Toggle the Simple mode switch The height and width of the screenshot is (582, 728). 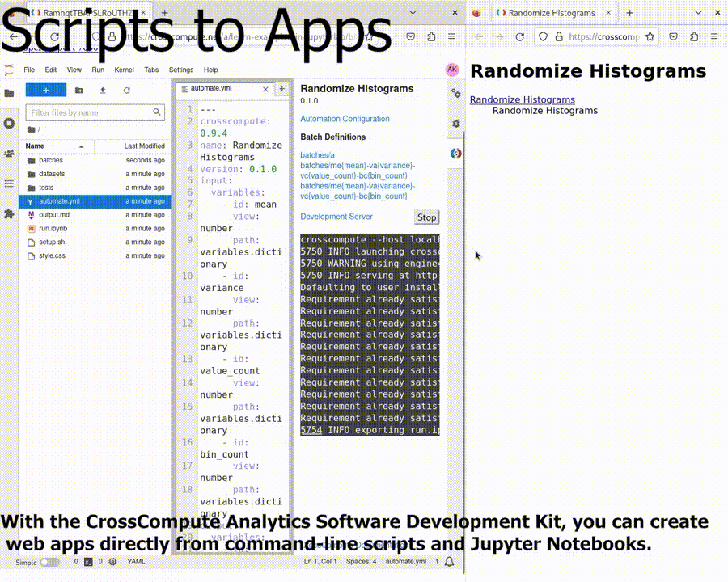pos(49,562)
